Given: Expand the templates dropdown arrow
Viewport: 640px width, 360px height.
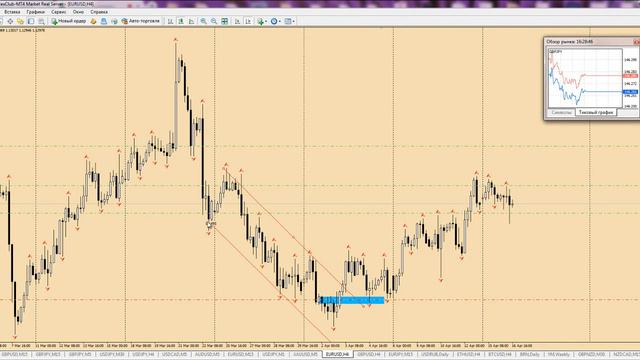Looking at the screenshot, I should point(293,21).
